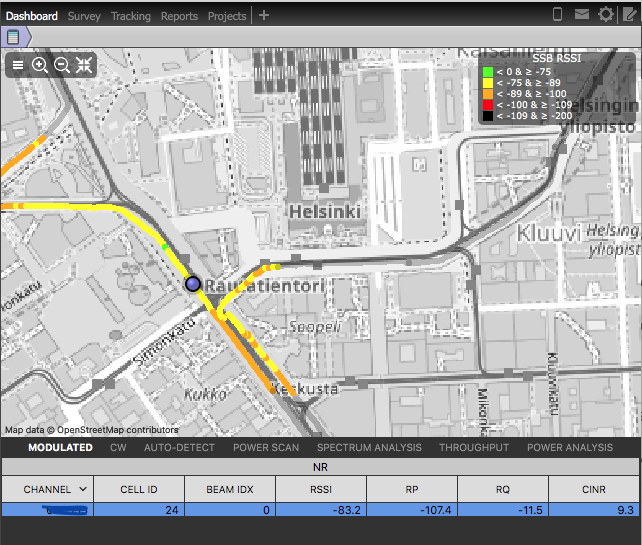Image resolution: width=642 pixels, height=545 pixels.
Task: Select cell ID value 24
Action: tap(139, 510)
